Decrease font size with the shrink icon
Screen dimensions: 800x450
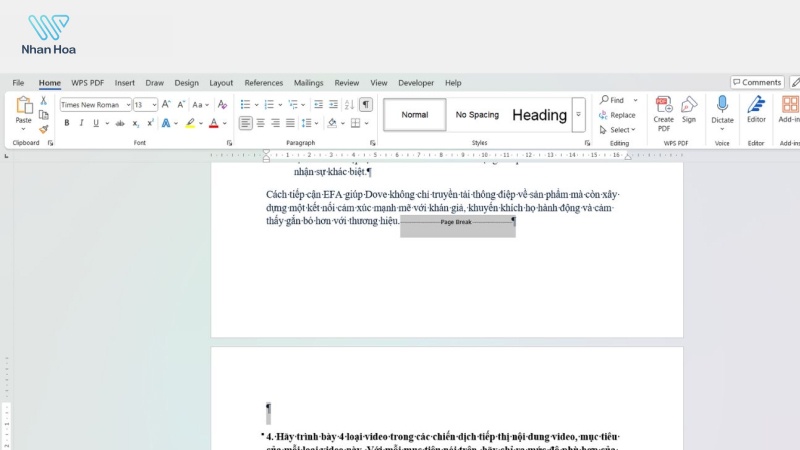coord(181,105)
